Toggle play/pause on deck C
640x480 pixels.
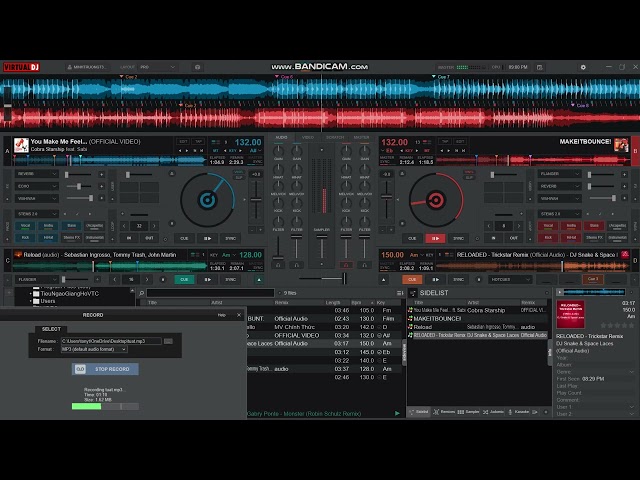coord(207,280)
